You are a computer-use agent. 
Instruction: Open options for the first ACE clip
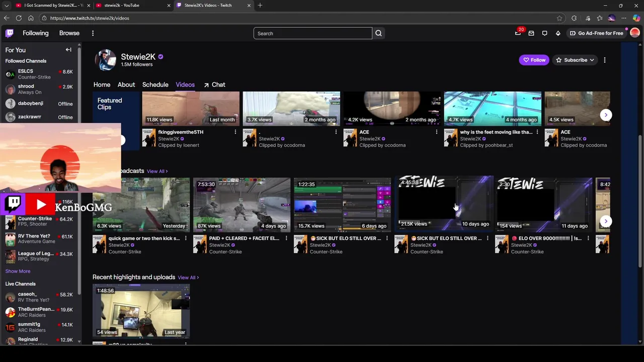436,132
